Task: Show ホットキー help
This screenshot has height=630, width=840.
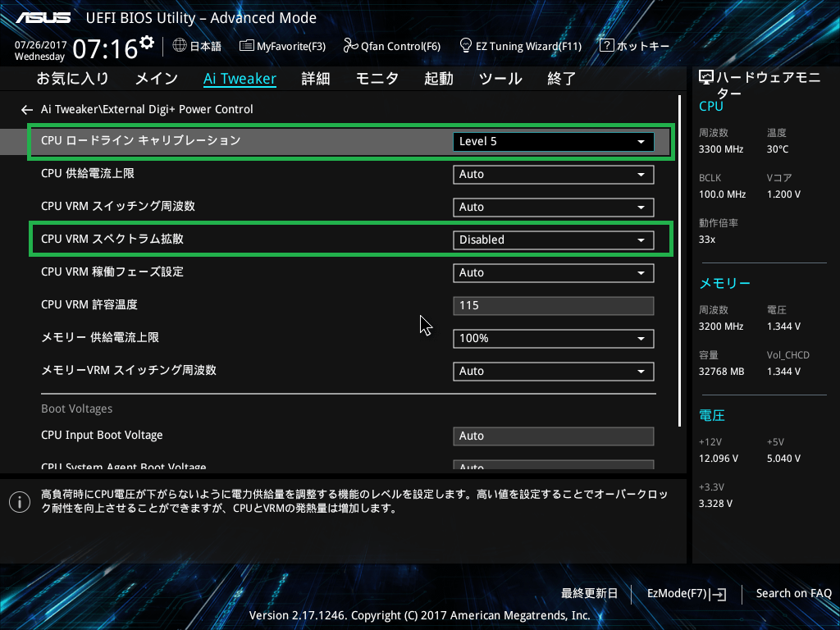Action: click(643, 46)
